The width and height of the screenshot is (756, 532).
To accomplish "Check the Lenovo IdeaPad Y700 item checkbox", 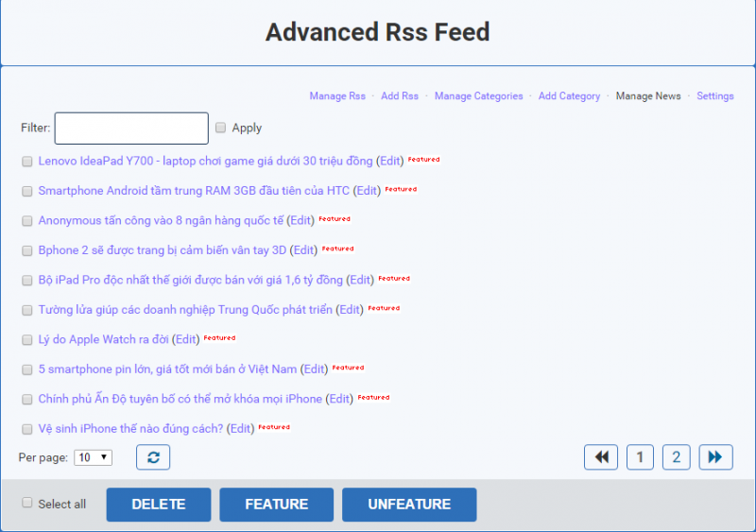I will click(x=27, y=161).
